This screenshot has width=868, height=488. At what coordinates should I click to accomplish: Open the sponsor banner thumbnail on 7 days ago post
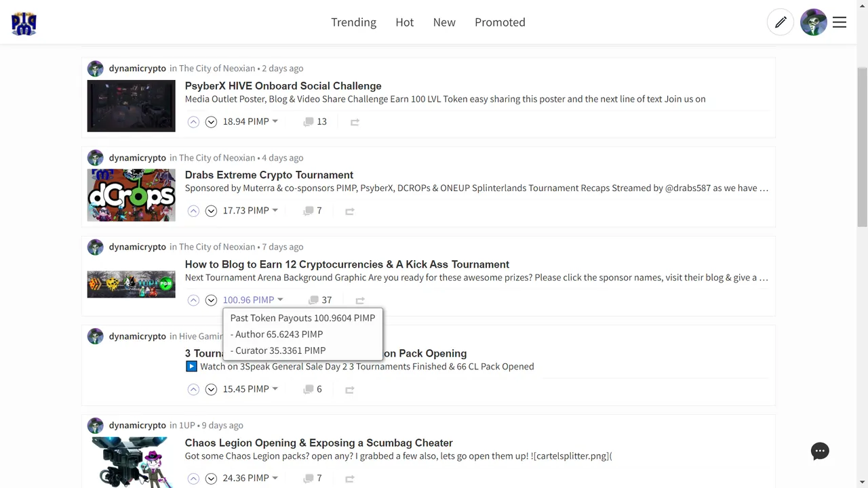pos(131,285)
